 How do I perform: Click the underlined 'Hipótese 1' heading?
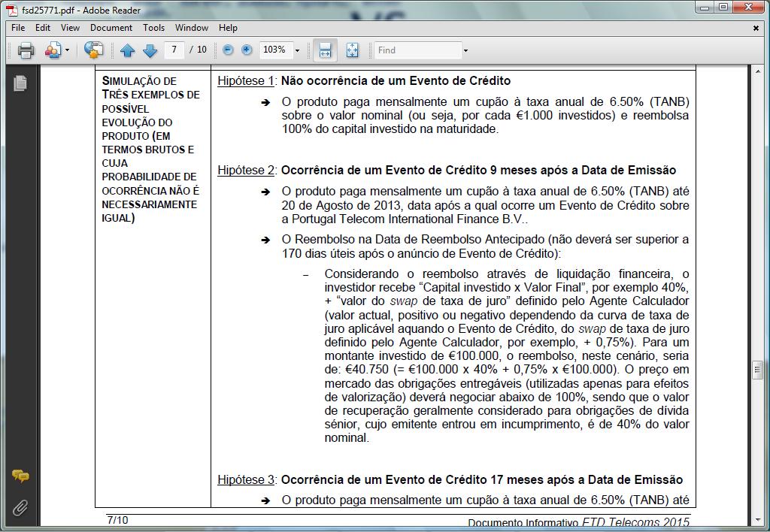tap(246, 81)
